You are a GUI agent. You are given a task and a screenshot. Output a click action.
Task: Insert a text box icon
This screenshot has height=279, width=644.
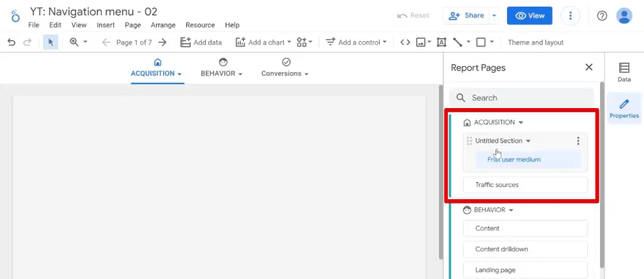tap(441, 42)
